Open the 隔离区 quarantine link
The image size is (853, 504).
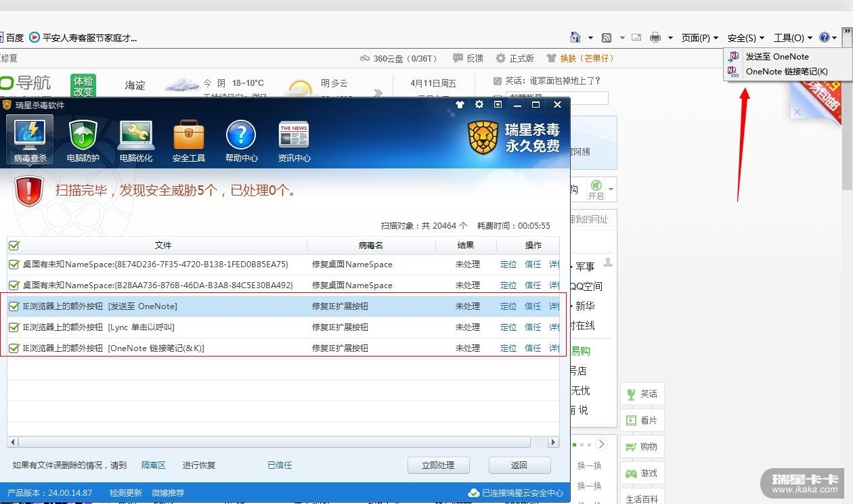coord(154,465)
